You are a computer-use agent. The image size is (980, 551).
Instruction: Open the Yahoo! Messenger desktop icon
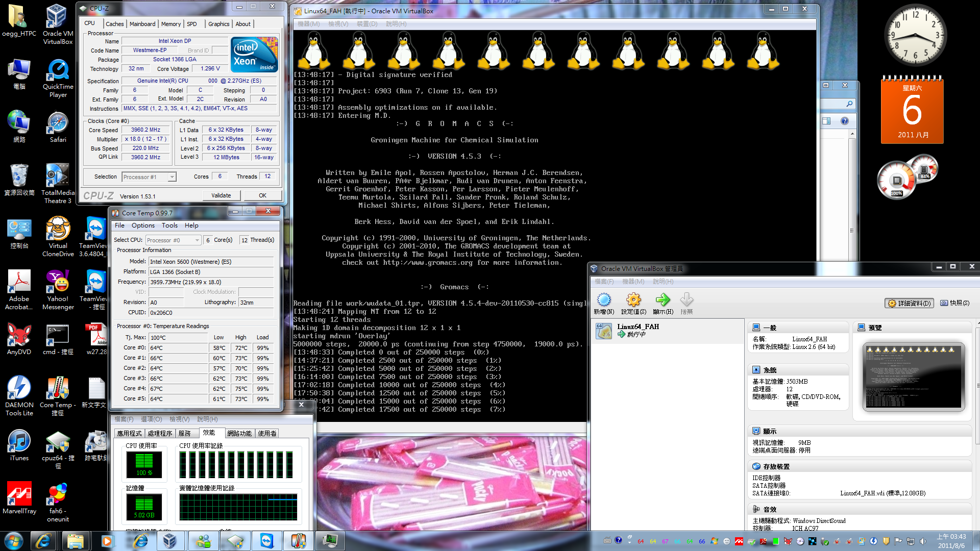[58, 289]
